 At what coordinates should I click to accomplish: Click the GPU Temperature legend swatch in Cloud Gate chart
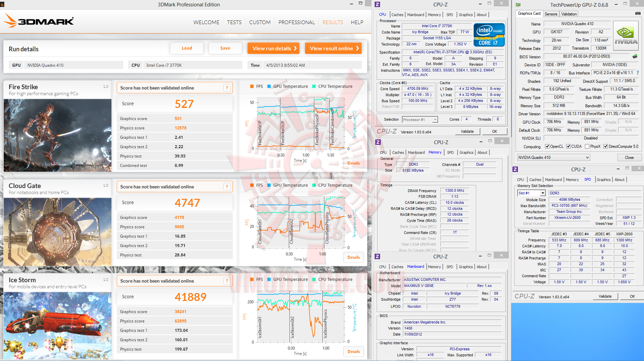click(x=269, y=185)
